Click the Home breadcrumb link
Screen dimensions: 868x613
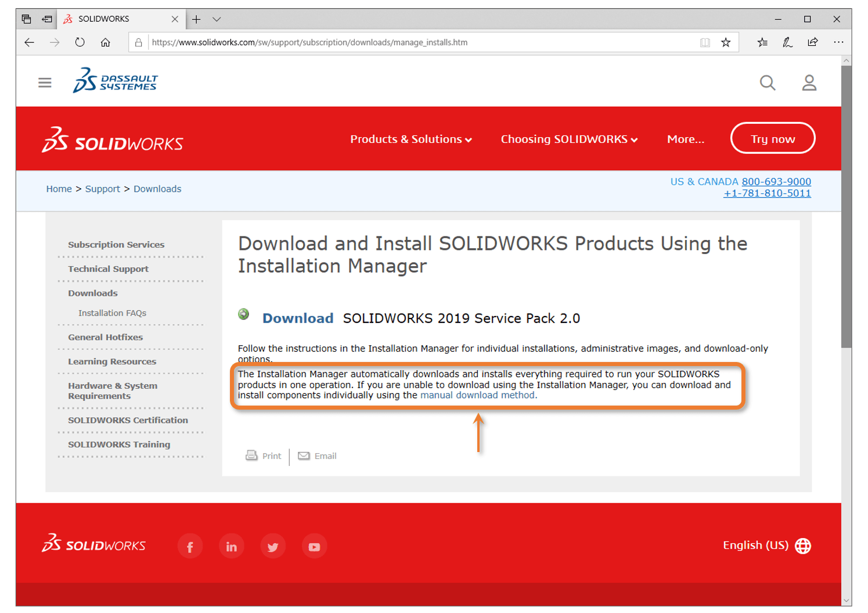(x=59, y=189)
